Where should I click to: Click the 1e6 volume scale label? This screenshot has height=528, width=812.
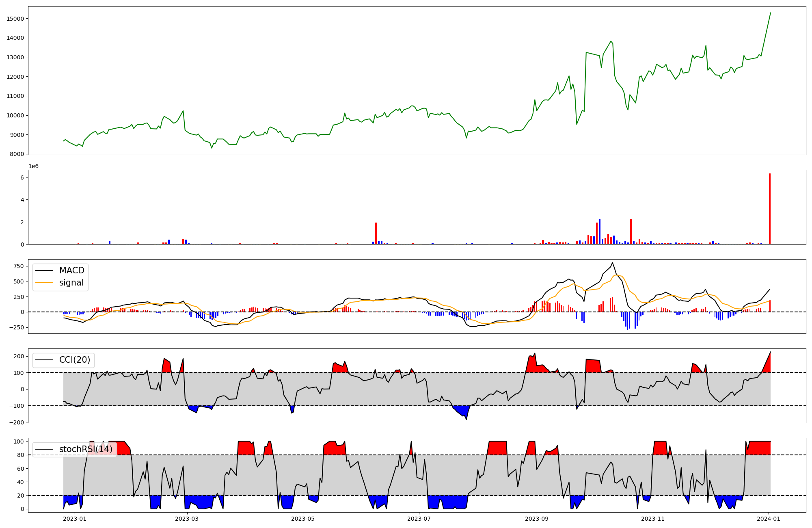(33, 166)
